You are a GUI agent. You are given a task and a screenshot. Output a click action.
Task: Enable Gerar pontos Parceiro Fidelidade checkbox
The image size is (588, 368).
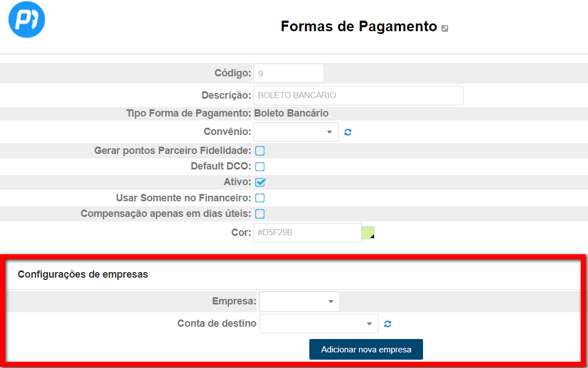260,151
